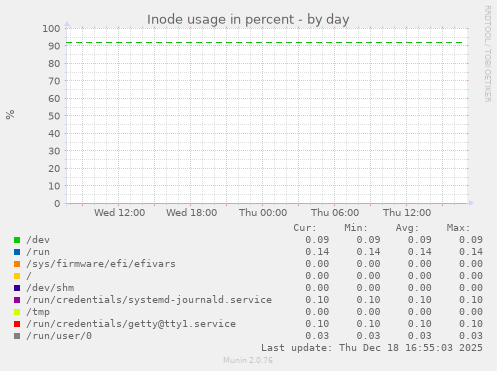Click the green dashed line in the graph
Viewport: 497px width, 371px height.
click(x=264, y=43)
